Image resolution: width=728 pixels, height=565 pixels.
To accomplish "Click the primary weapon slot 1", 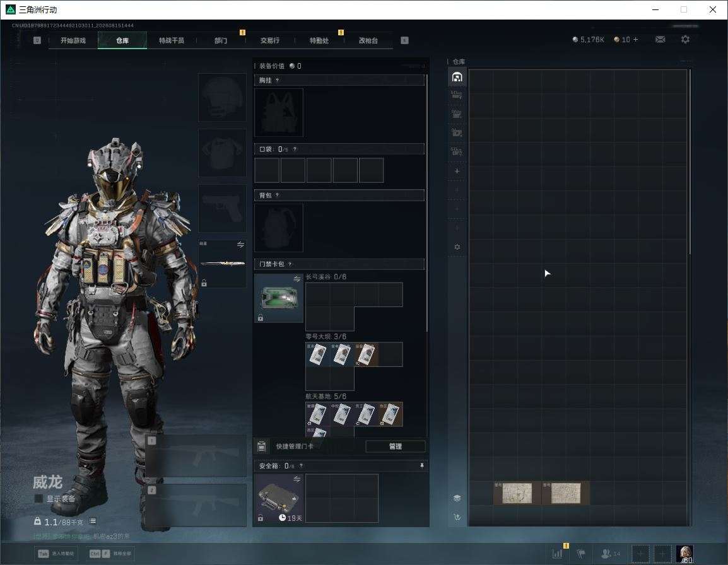I will (x=196, y=456).
